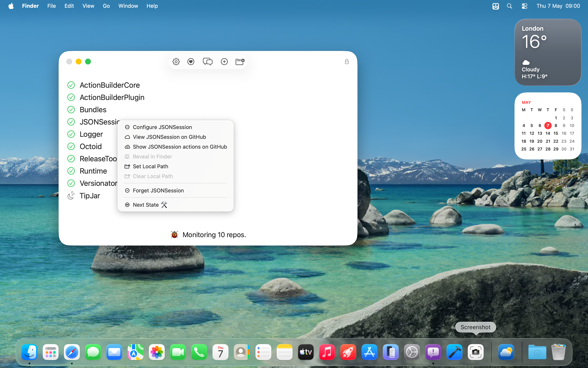
Task: Choose Configure JSONSession from the context menu
Action: click(175, 127)
